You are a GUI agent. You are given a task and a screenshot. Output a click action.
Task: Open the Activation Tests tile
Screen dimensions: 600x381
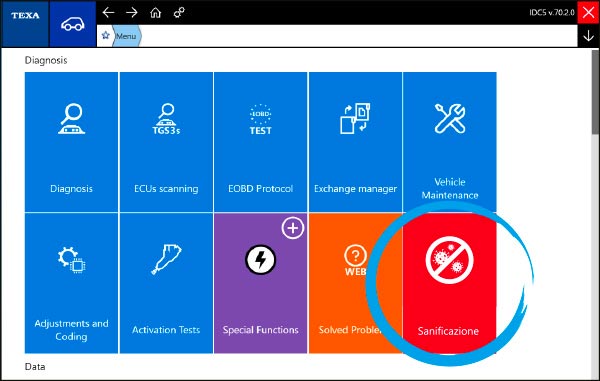click(x=166, y=283)
